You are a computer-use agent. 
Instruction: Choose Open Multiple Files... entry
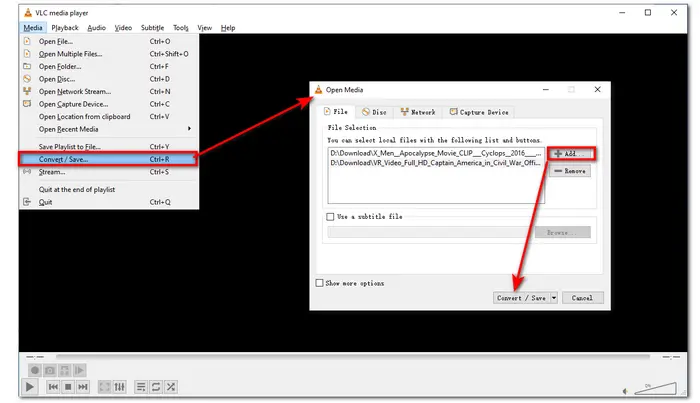click(109, 54)
